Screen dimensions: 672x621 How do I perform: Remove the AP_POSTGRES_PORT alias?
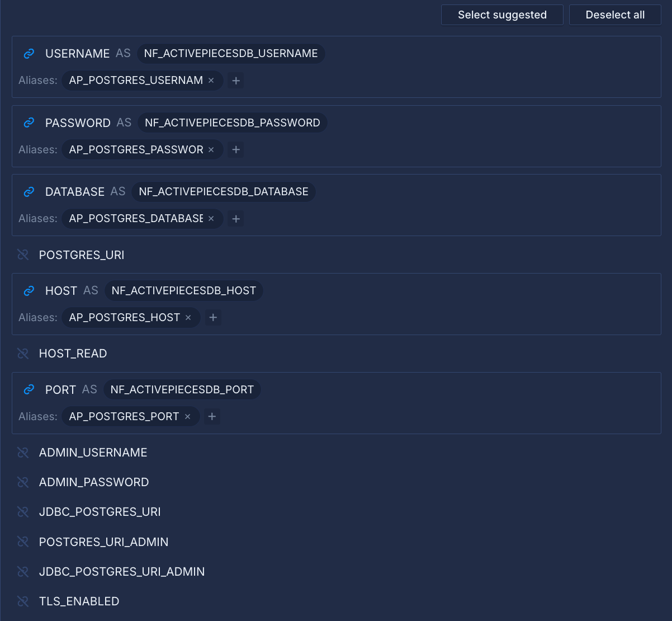pyautogui.click(x=188, y=417)
